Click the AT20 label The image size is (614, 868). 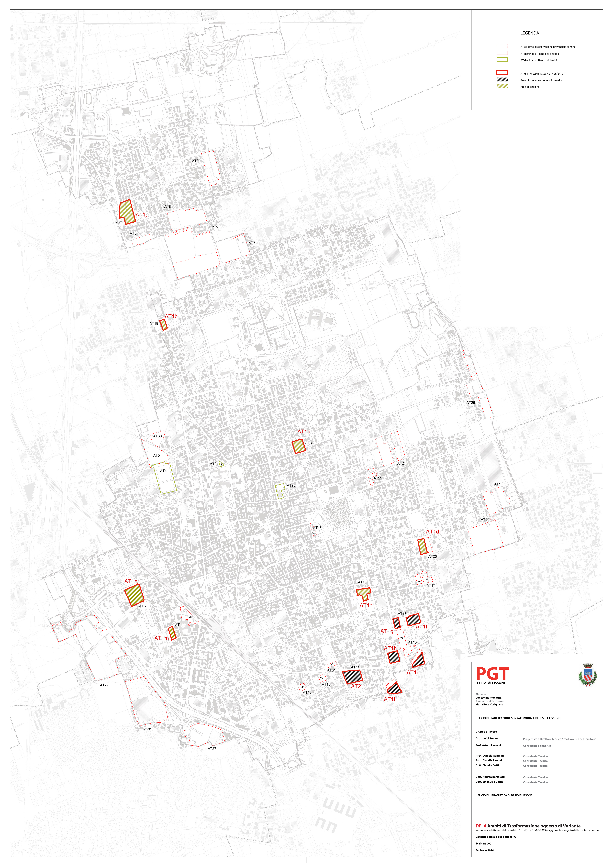pyautogui.click(x=433, y=556)
